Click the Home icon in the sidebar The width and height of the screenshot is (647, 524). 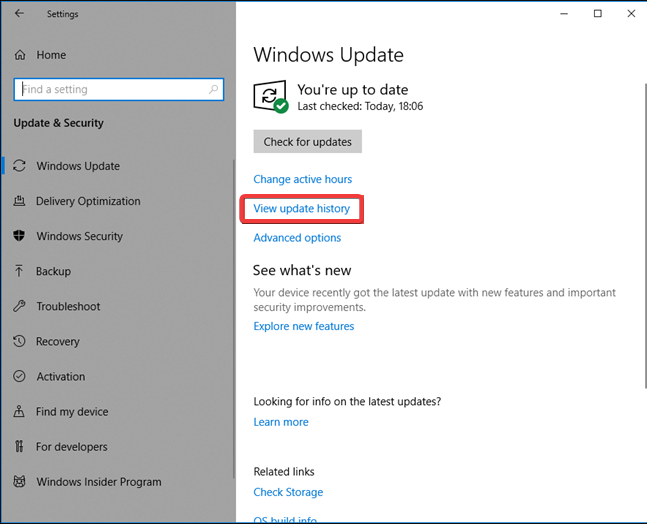(20, 55)
